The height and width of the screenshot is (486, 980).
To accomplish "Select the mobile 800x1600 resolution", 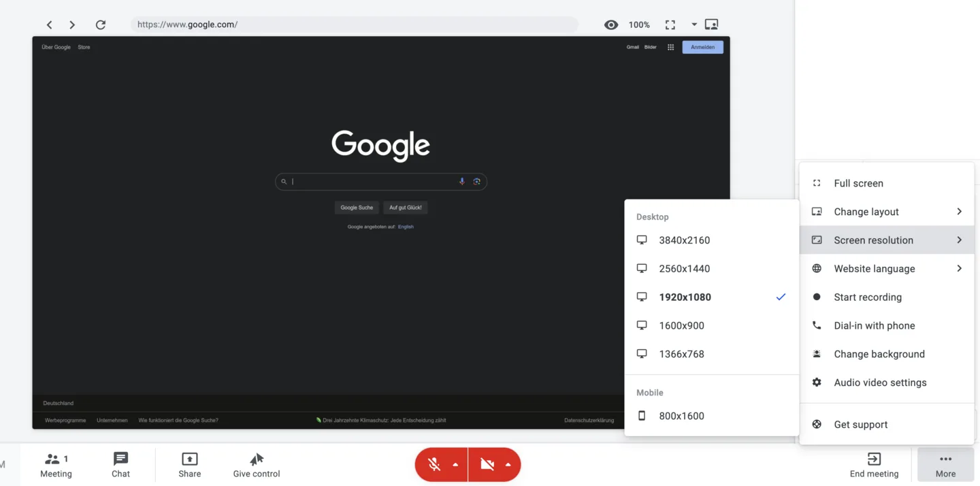I will (711, 416).
